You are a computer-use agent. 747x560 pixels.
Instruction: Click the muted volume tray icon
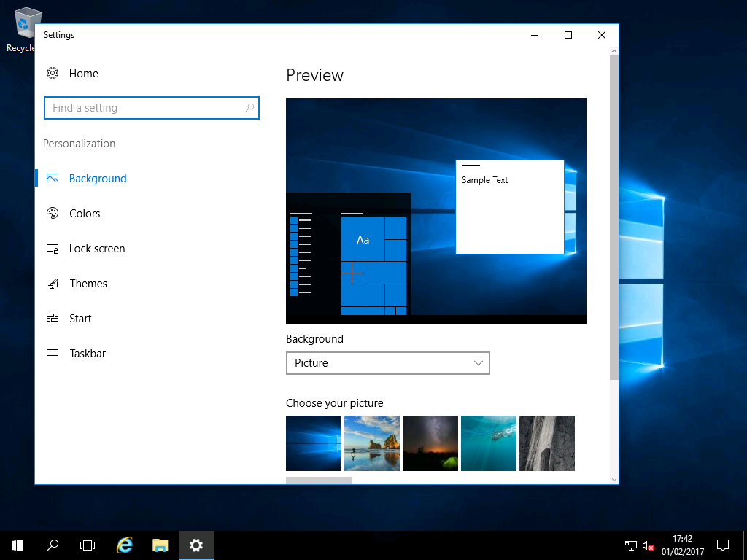pyautogui.click(x=648, y=545)
